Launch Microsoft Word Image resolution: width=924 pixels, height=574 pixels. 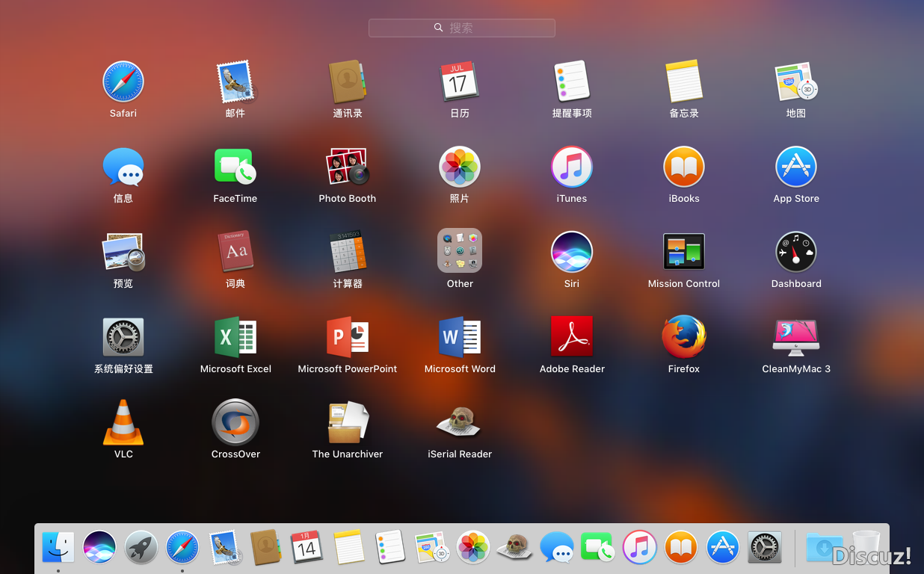click(460, 337)
